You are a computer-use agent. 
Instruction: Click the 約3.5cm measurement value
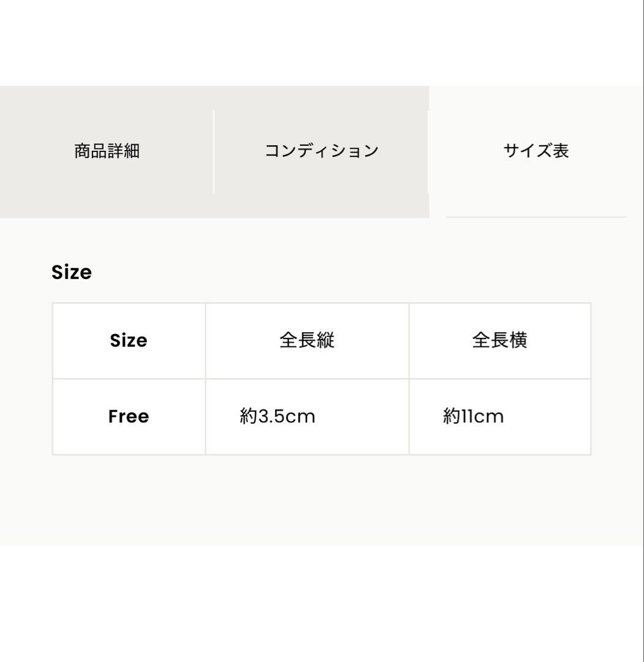tap(276, 416)
